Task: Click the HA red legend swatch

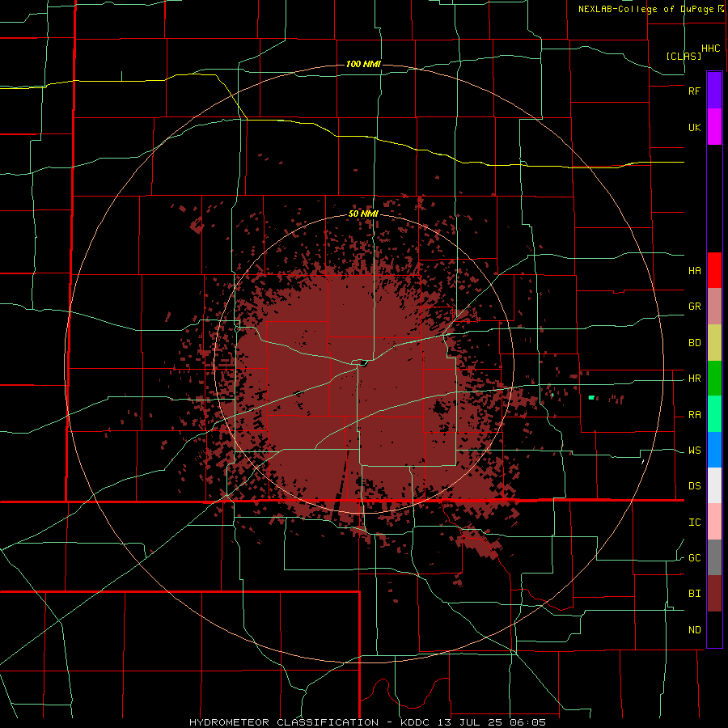Action: pos(714,270)
